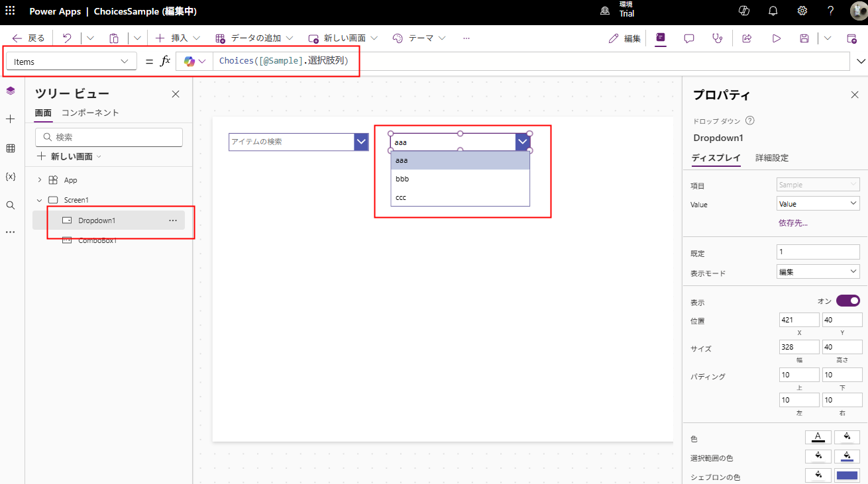Select bbb in the open dropdown list
Screen dimensions: 868x484
(460, 178)
